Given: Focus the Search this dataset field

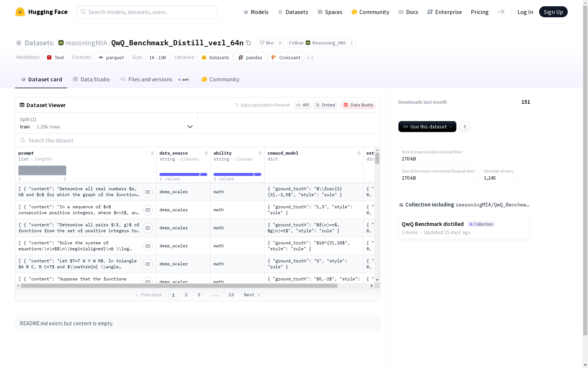Looking at the screenshot, I should [198, 140].
